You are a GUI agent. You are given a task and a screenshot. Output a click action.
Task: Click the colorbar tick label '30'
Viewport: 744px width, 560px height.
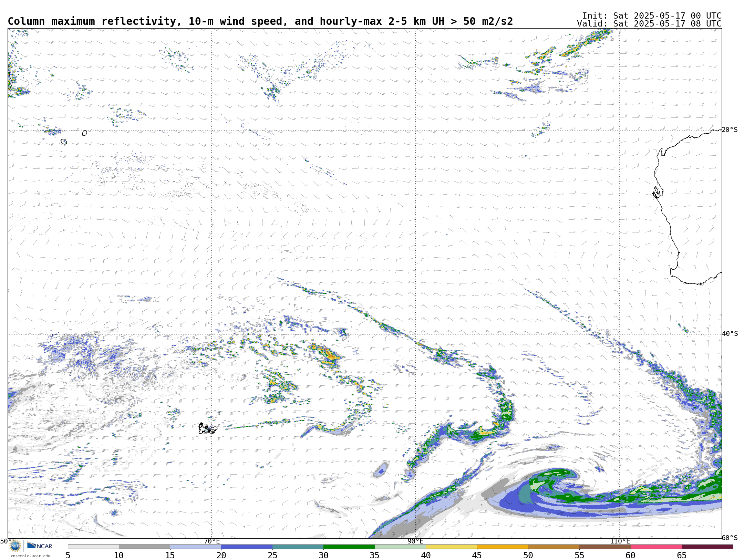pos(323,555)
